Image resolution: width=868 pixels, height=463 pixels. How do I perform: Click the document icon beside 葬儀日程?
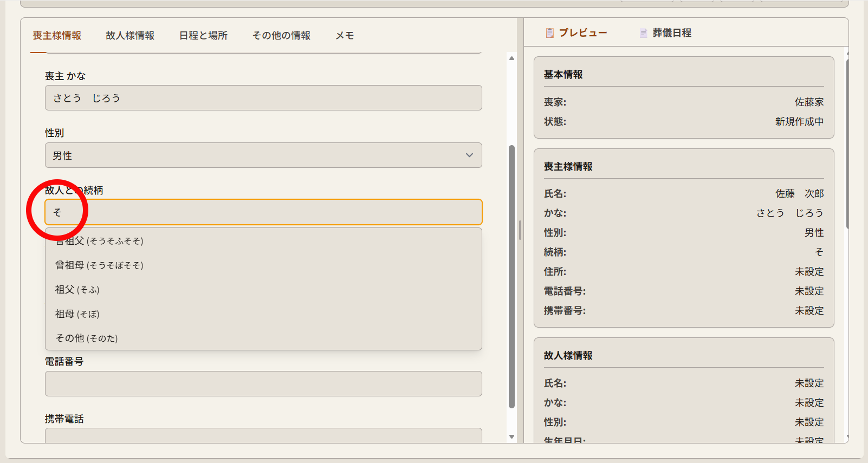tap(643, 33)
